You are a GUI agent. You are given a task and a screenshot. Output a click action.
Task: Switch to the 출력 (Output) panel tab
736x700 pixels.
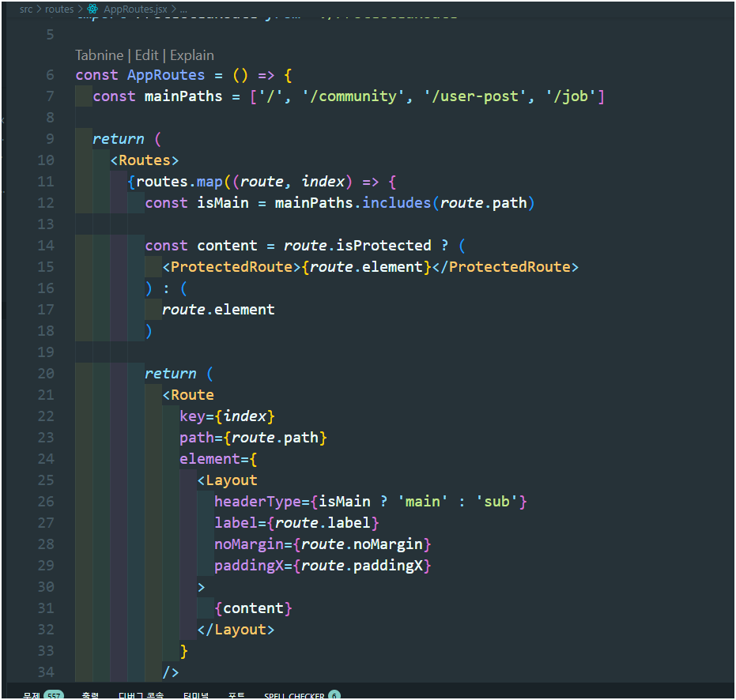point(90,694)
